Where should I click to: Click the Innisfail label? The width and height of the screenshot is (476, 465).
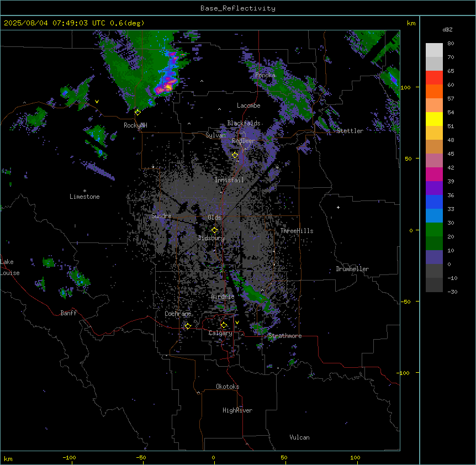pyautogui.click(x=229, y=180)
